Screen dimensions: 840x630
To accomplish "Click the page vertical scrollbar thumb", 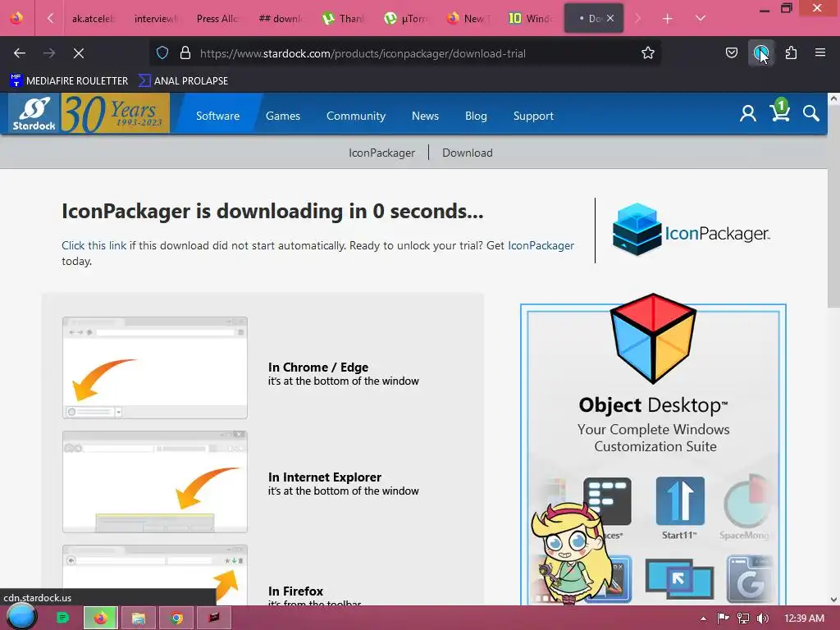I will 833,206.
